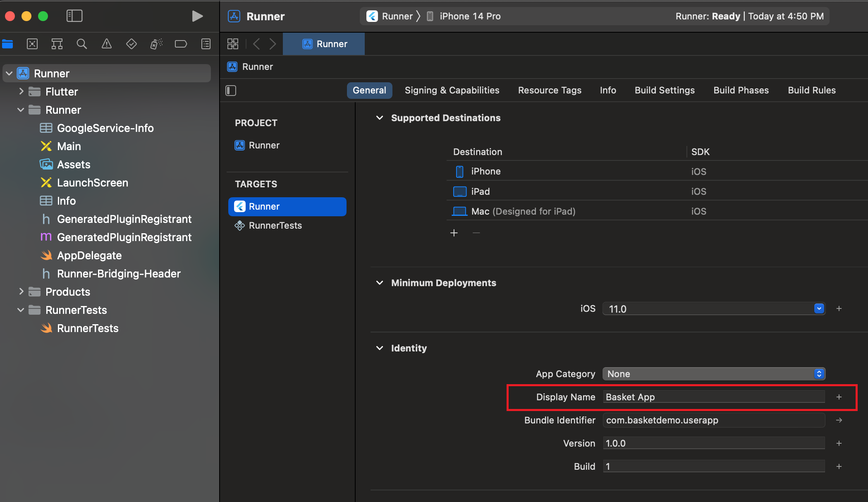Image resolution: width=868 pixels, height=502 pixels.
Task: Open the Find navigator magnifier icon
Action: tap(82, 44)
